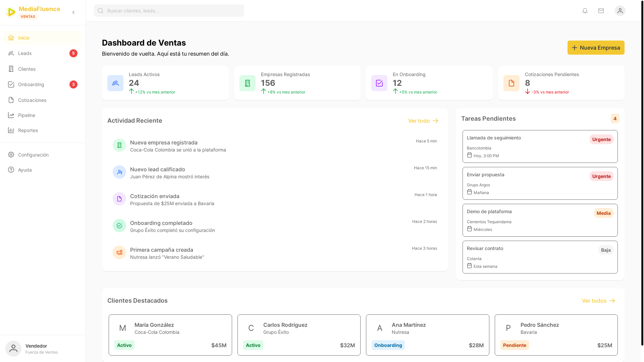Open the Demo de plataforma task card
Screen dimensions: 644x362
tap(540, 220)
